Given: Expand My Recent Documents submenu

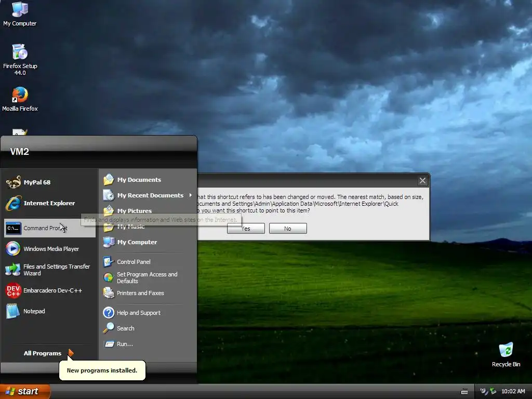Looking at the screenshot, I should 148,195.
